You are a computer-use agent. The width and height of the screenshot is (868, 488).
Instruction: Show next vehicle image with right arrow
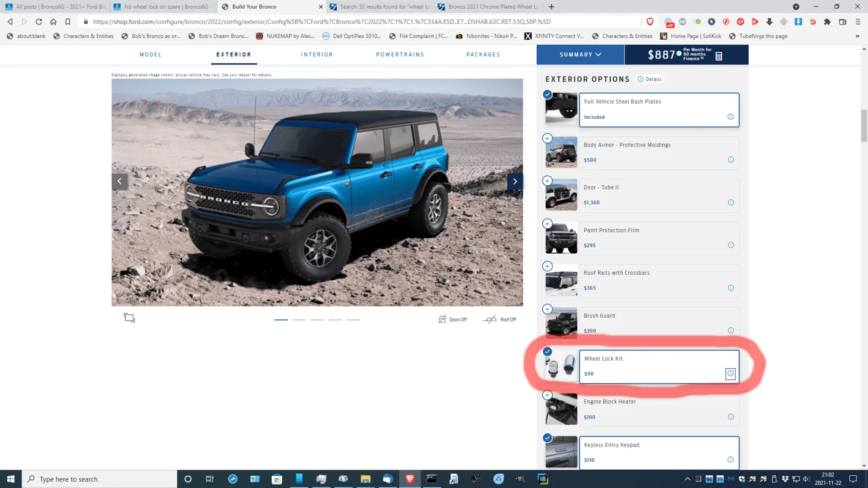coord(515,181)
